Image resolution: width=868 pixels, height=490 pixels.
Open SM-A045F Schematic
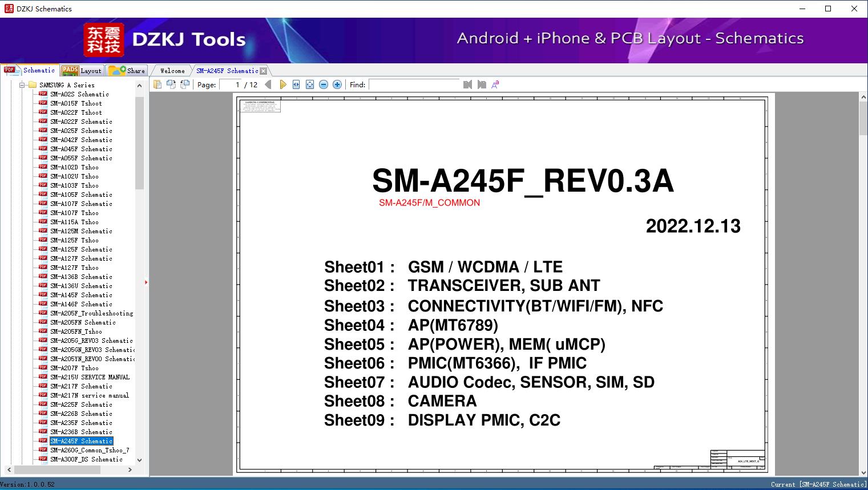tap(81, 149)
